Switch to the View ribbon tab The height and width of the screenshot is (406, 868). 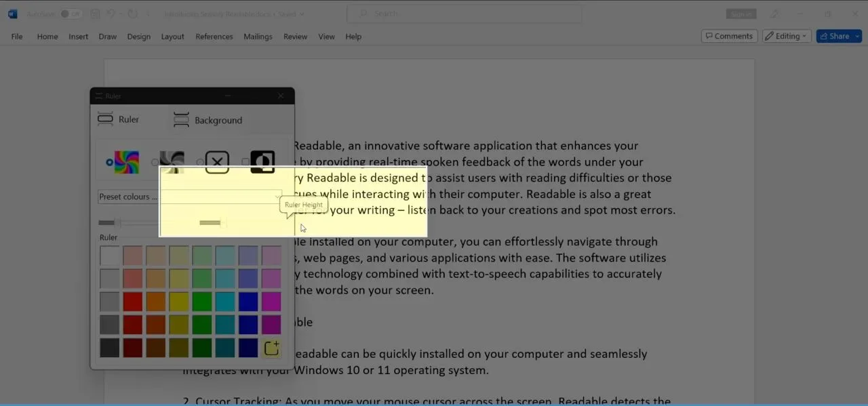[327, 37]
